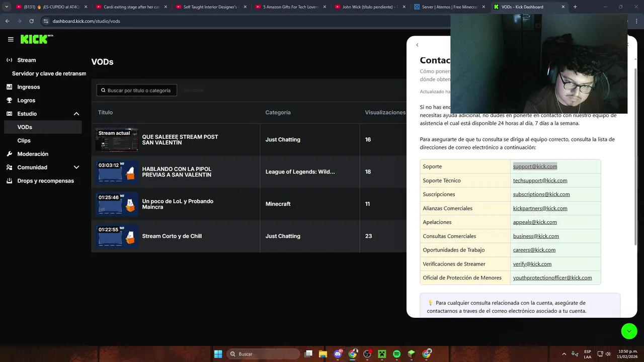Click the Logros trophy icon
Image resolution: width=644 pixels, height=362 pixels.
9,101
